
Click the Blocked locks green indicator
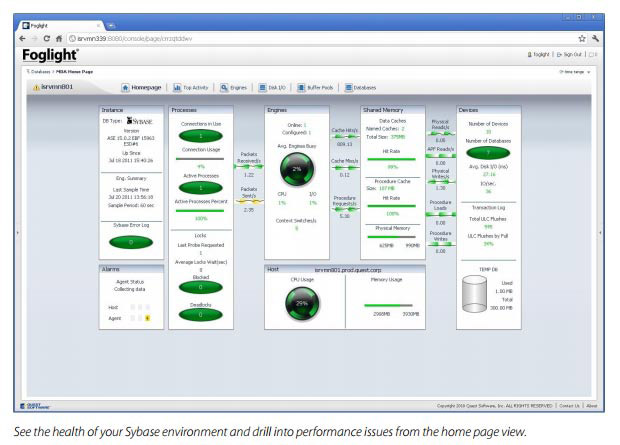tap(201, 287)
